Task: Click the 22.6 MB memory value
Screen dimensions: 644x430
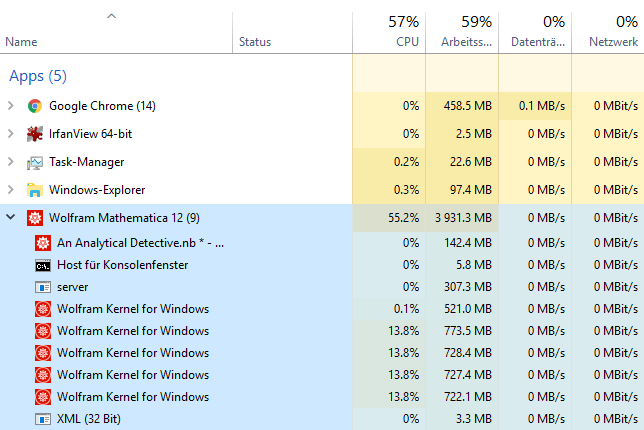Action: [x=471, y=162]
